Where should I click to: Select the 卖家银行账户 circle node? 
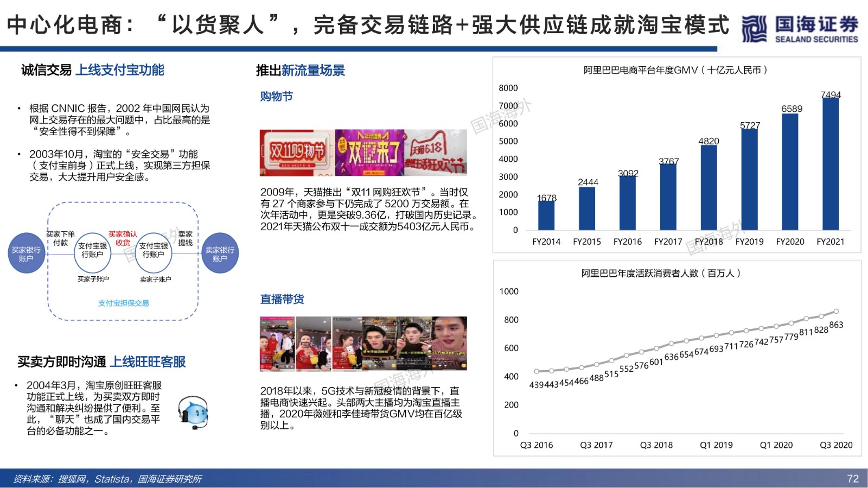pos(220,253)
